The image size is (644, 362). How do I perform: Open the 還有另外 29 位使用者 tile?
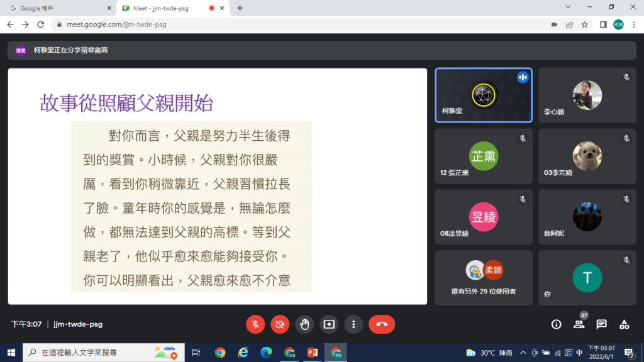[484, 277]
